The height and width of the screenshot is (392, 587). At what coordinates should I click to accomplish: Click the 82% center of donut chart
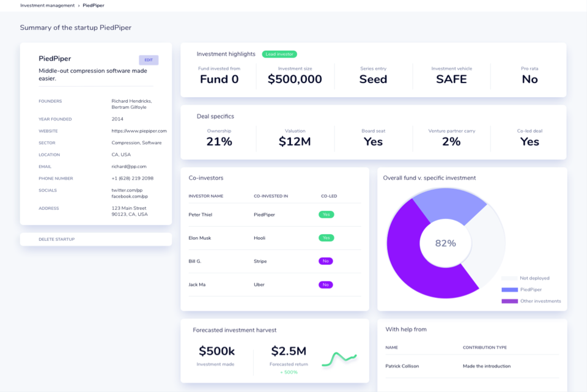click(445, 243)
